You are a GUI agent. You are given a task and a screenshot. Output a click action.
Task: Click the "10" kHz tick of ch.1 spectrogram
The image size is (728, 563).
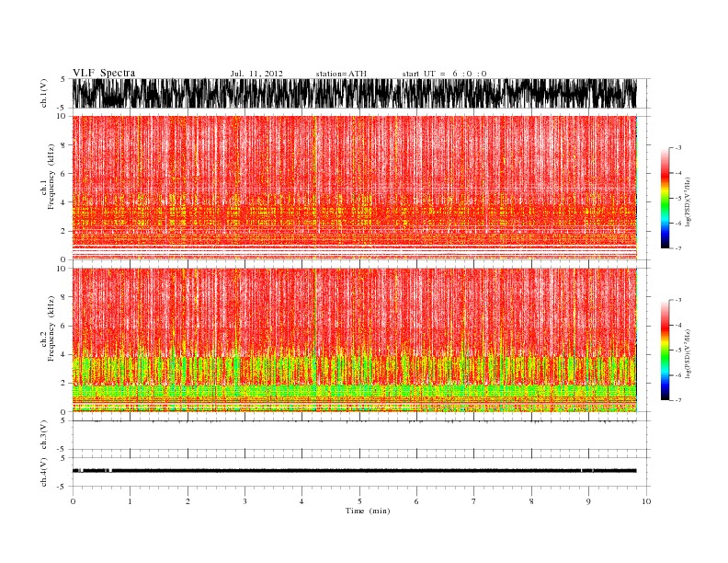point(62,116)
